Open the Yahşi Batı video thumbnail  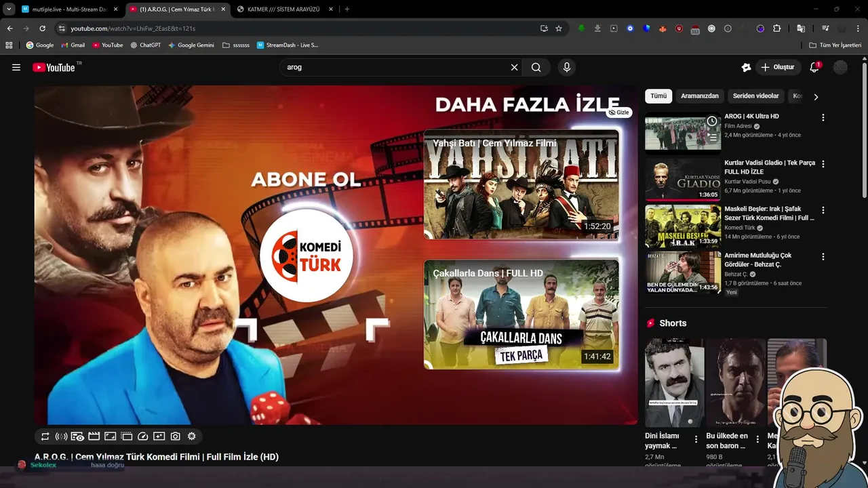pos(521,184)
